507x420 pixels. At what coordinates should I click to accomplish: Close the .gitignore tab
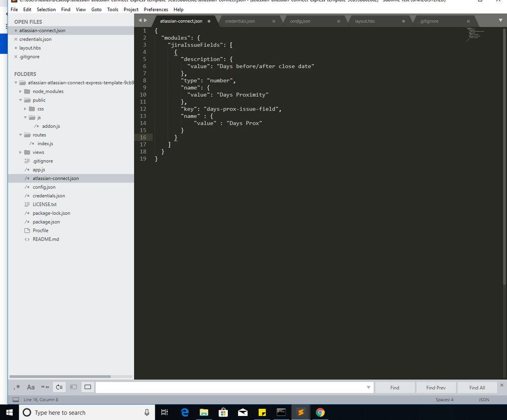468,21
